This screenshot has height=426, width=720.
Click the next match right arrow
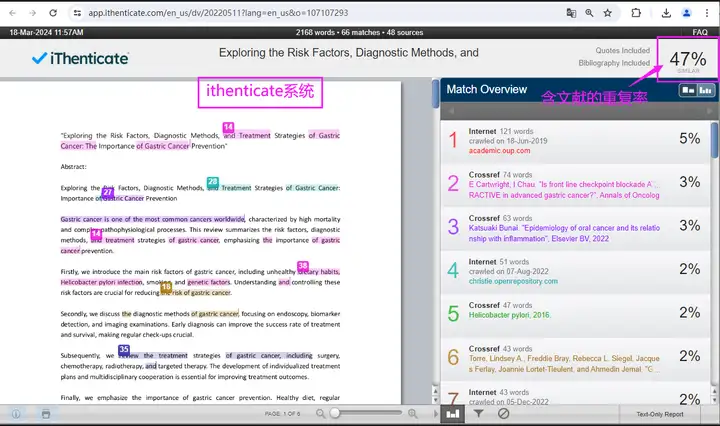point(709,111)
